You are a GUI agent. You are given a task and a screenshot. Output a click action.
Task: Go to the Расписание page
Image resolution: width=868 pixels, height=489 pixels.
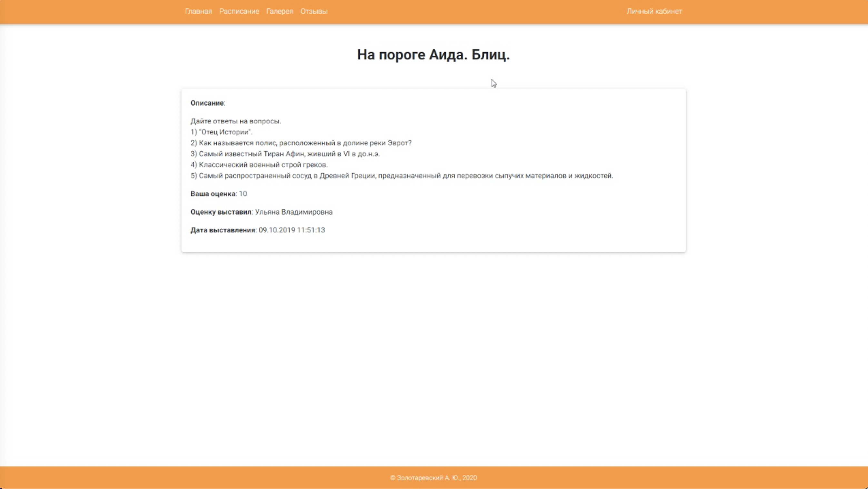tap(239, 11)
